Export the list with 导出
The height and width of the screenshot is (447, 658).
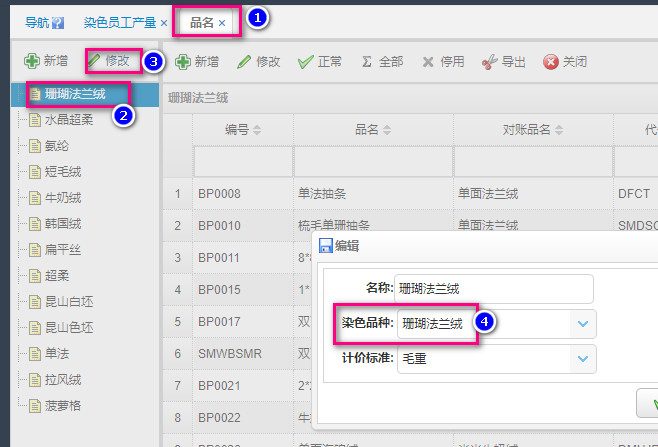click(x=504, y=62)
